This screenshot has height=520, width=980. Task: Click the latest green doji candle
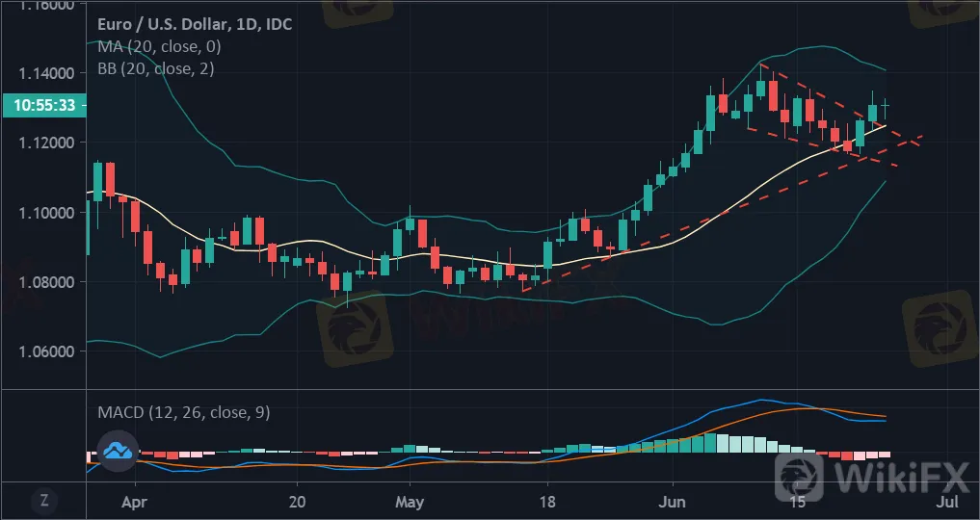[885, 108]
